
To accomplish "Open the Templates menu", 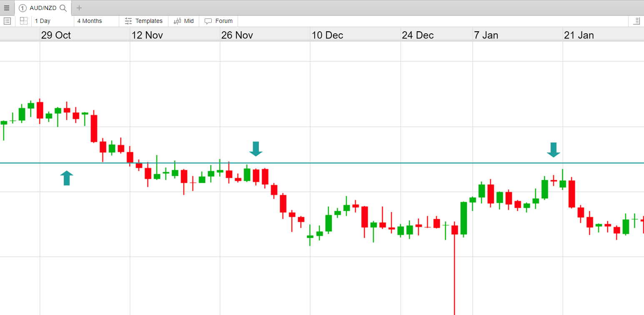I will click(144, 21).
